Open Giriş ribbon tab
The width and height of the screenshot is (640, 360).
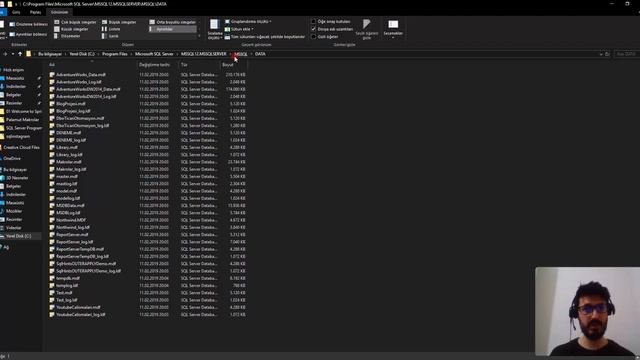(16, 12)
